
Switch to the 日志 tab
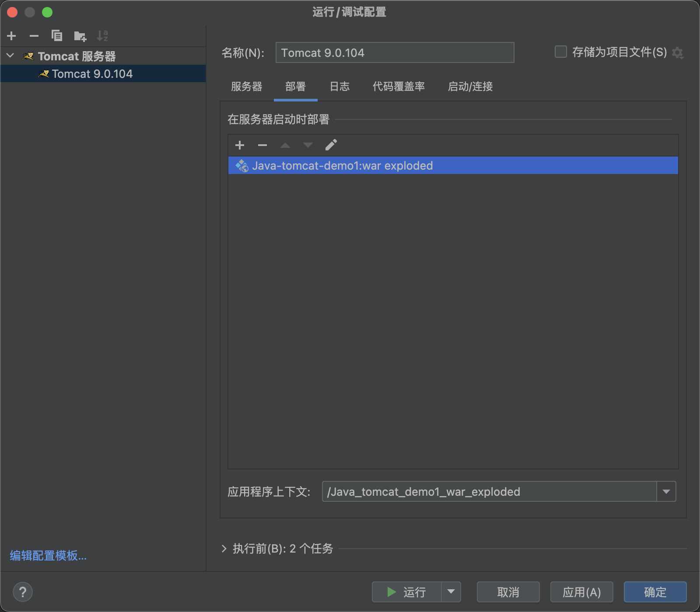click(x=339, y=87)
